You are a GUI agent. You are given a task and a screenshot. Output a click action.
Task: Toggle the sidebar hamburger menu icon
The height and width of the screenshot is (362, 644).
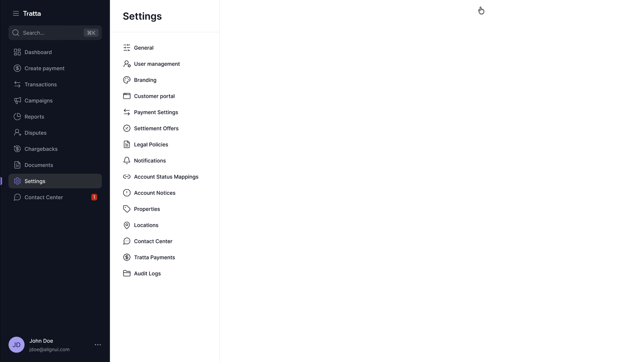click(x=16, y=14)
